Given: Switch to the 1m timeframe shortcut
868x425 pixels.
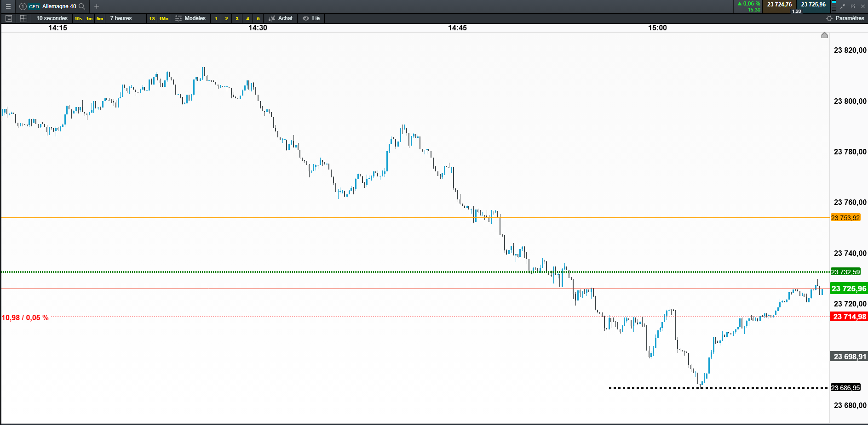Looking at the screenshot, I should pyautogui.click(x=89, y=18).
